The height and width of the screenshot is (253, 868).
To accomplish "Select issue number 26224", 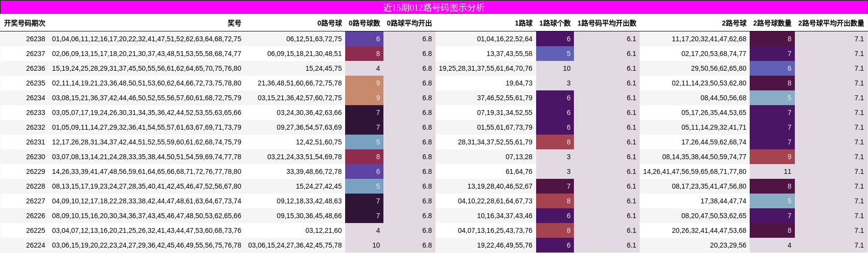I will pos(35,245).
